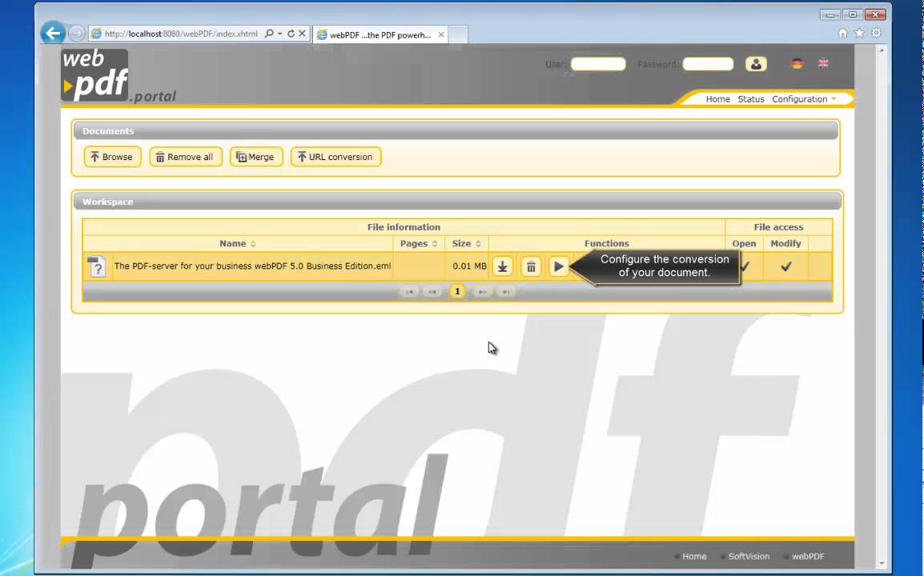Screen dimensions: 924x576
Task: Open browser Favorites star icon
Action: (x=860, y=33)
